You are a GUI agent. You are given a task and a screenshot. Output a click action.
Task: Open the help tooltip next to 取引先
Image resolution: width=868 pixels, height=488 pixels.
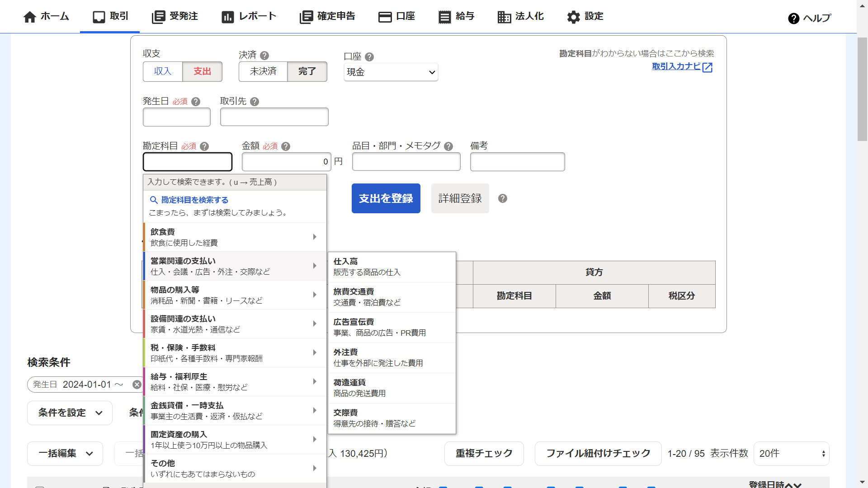coord(255,102)
